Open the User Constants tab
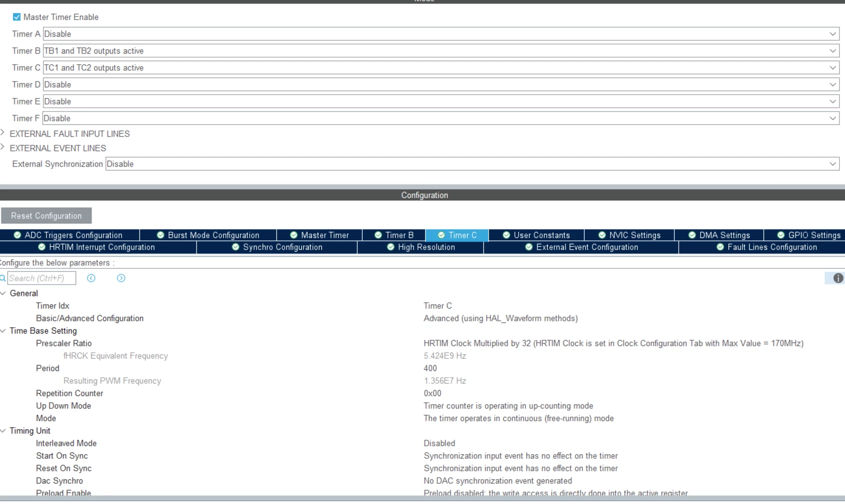The height and width of the screenshot is (504, 845). pos(536,235)
